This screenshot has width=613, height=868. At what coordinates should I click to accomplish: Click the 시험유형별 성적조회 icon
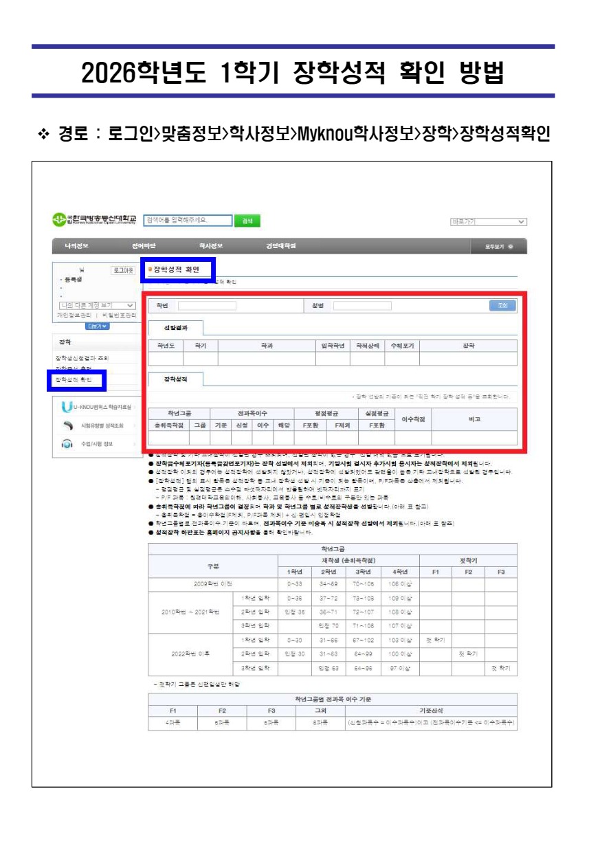(x=67, y=425)
